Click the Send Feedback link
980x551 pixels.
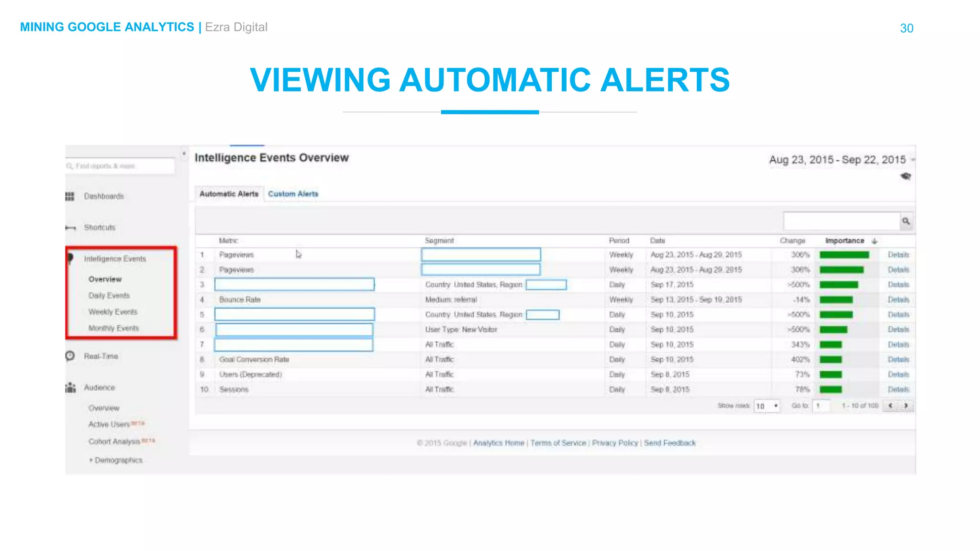669,443
